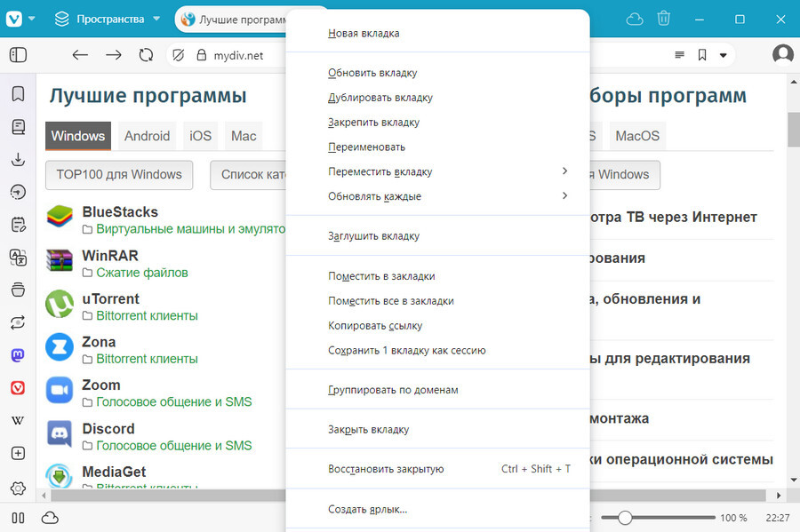This screenshot has height=532, width=800.
Task: Click the page vertical scrollbar thumb
Action: click(x=794, y=130)
